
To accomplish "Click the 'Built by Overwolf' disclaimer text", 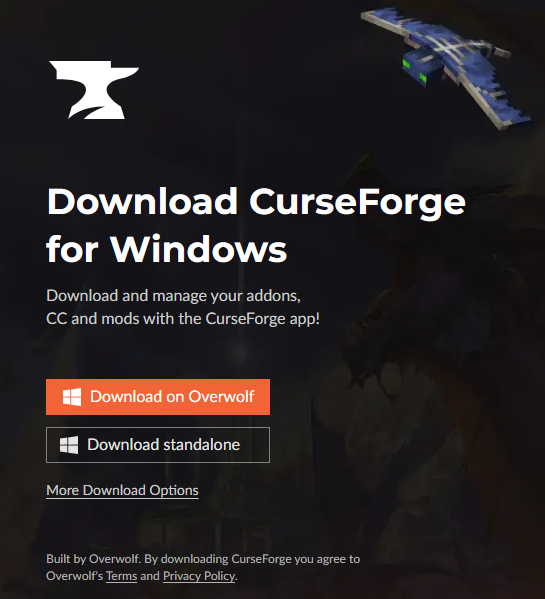I will tap(203, 567).
